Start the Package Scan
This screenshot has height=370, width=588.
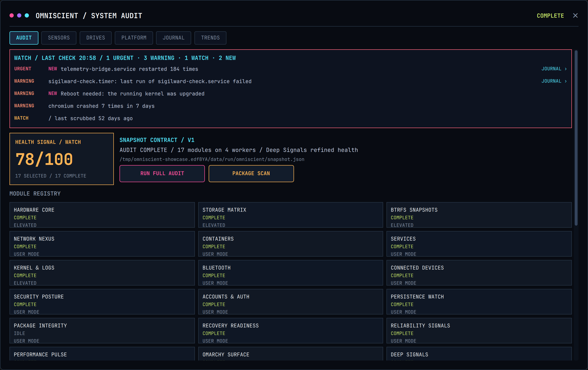click(x=251, y=173)
